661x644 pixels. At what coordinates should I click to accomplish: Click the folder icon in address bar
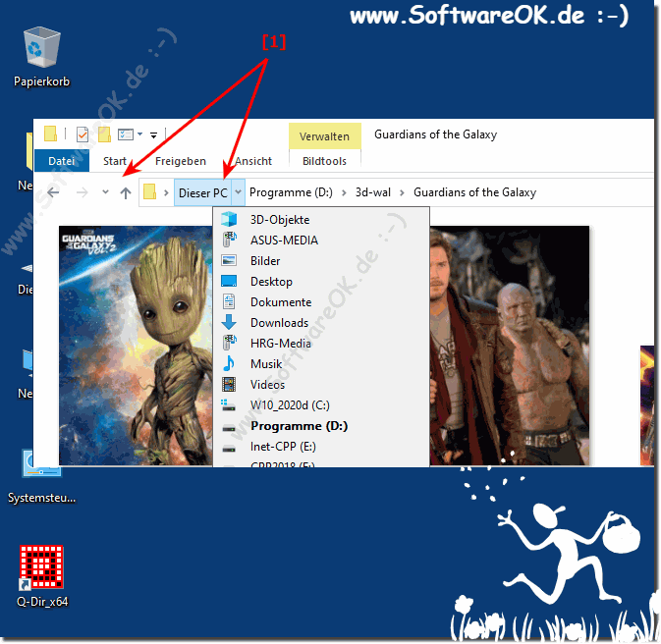(x=149, y=192)
